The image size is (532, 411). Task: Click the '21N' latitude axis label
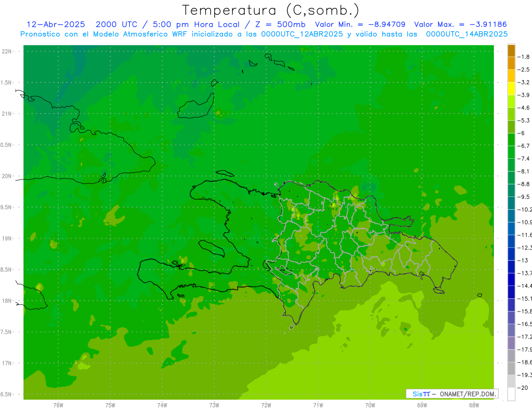coord(8,114)
